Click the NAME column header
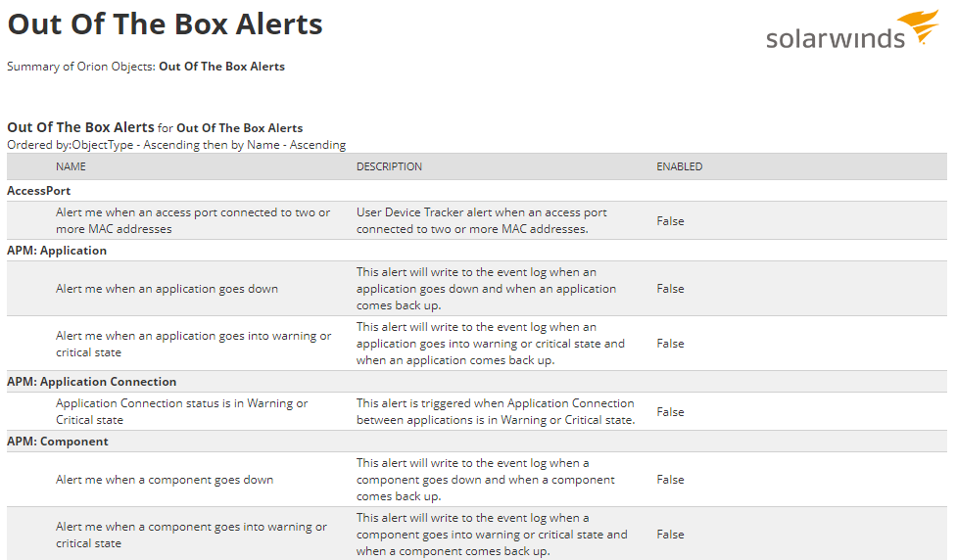The width and height of the screenshot is (956, 560). pyautogui.click(x=71, y=166)
